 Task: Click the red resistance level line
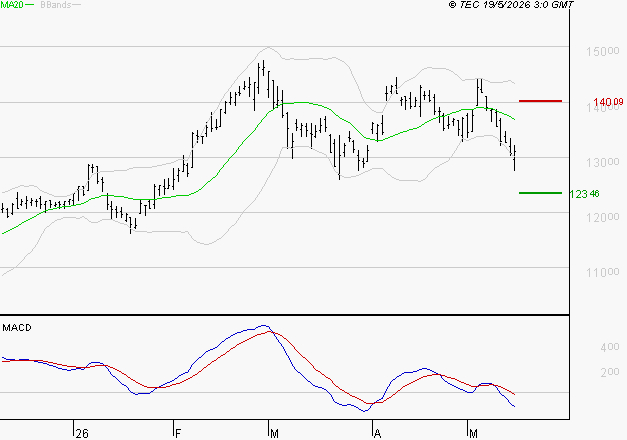[540, 101]
